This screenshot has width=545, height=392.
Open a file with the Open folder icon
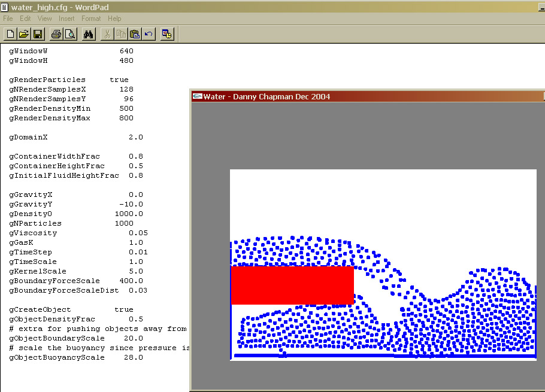coord(24,34)
